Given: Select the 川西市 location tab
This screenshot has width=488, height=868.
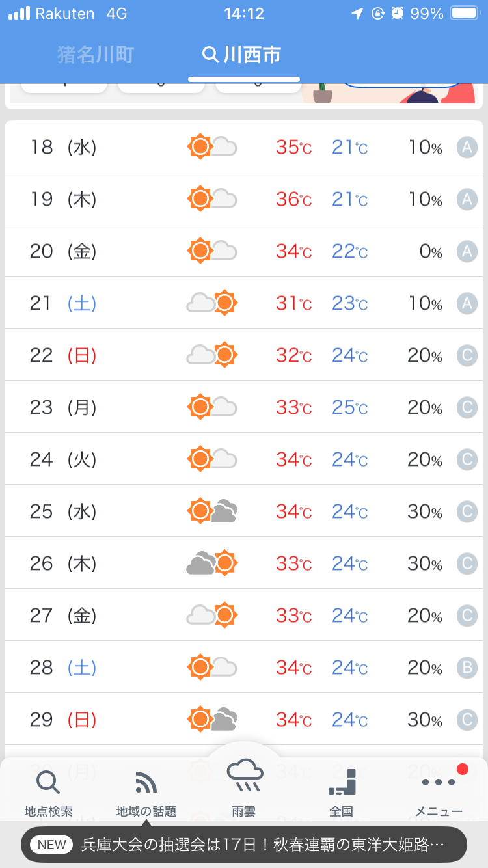Looking at the screenshot, I should click(252, 55).
